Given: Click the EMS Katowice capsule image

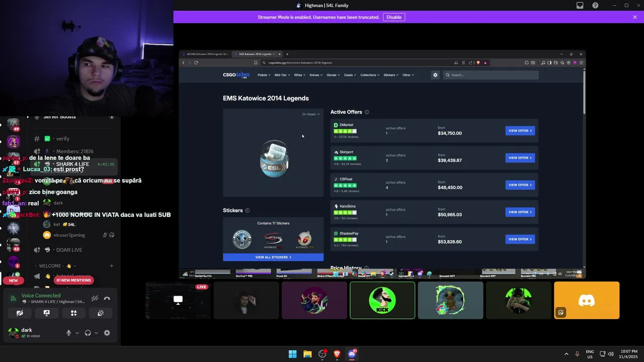Looking at the screenshot, I should [x=274, y=158].
